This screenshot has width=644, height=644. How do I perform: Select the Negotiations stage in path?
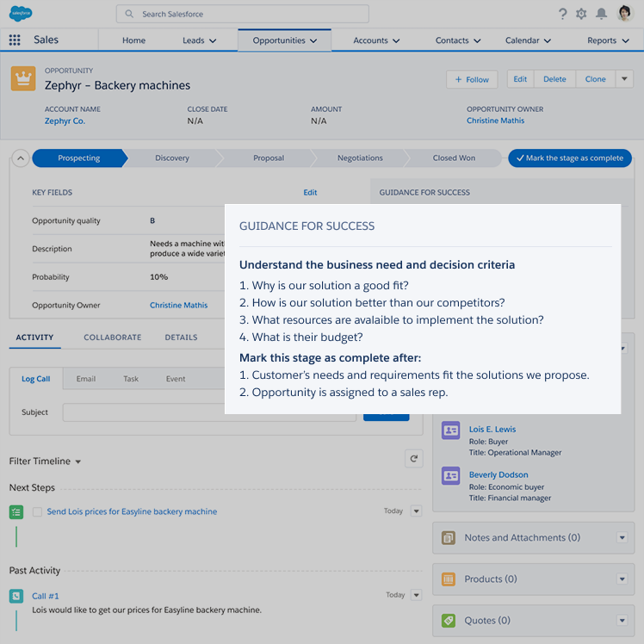tap(360, 158)
